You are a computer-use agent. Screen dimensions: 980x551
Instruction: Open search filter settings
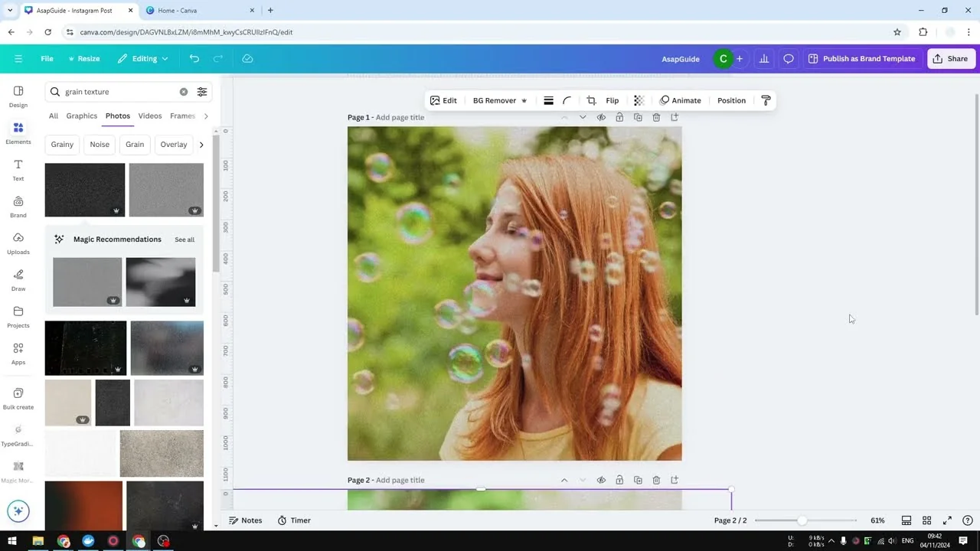[201, 91]
